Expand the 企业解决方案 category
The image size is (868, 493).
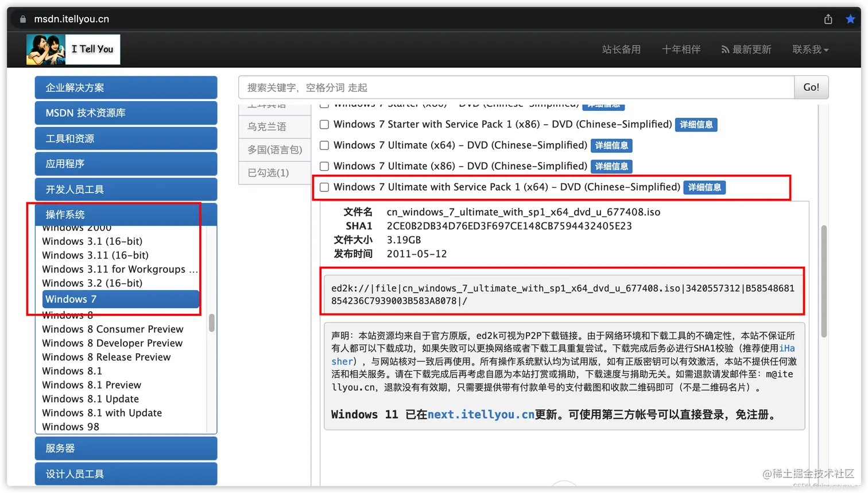tap(126, 87)
